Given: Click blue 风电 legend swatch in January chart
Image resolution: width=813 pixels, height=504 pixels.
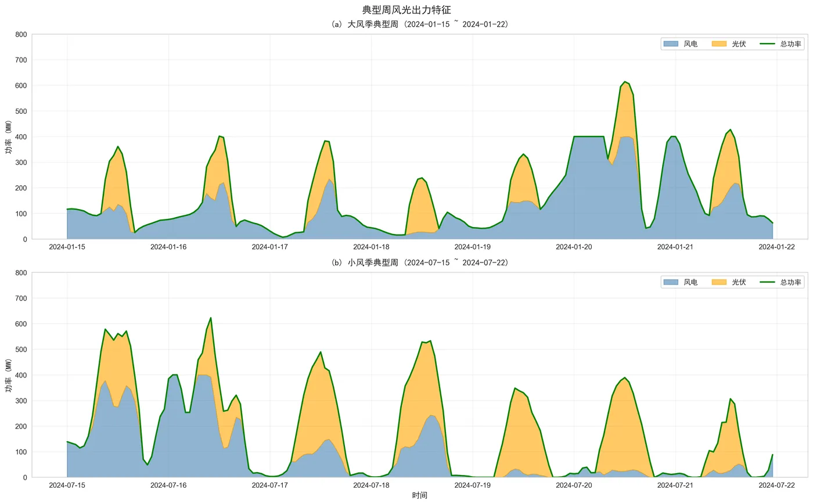Looking at the screenshot, I should point(671,44).
